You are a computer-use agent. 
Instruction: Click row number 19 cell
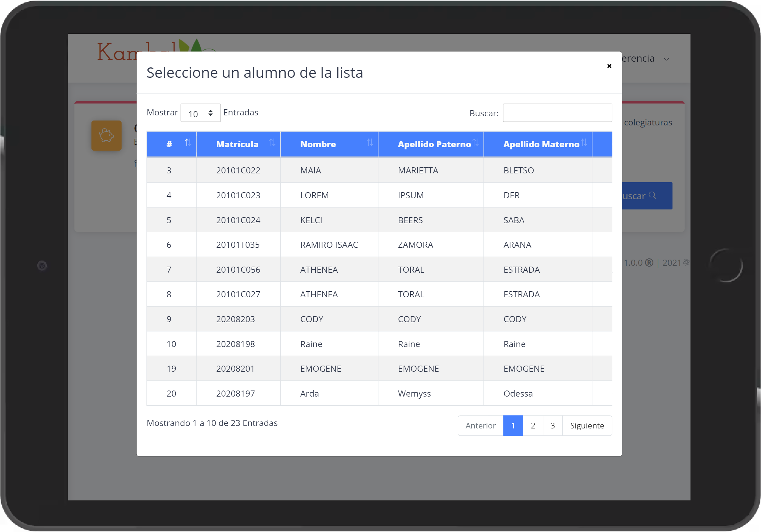coord(171,368)
